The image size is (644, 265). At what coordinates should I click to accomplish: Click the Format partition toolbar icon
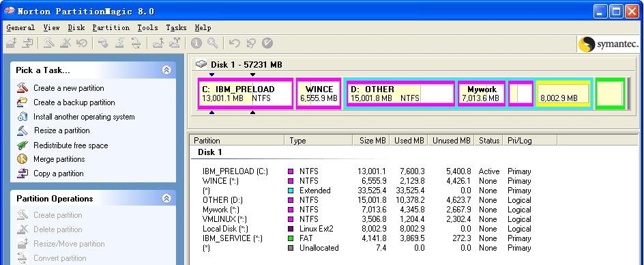coord(119,43)
